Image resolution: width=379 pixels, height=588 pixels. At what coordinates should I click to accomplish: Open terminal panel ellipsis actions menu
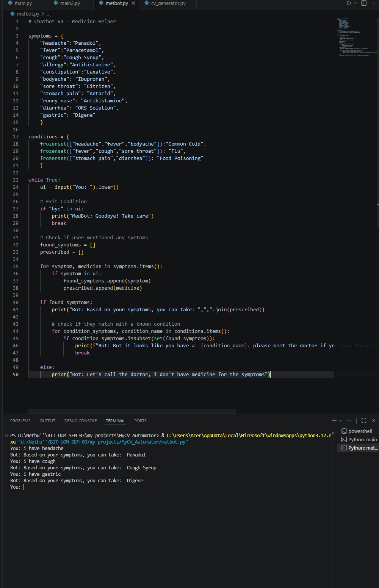pyautogui.click(x=349, y=420)
